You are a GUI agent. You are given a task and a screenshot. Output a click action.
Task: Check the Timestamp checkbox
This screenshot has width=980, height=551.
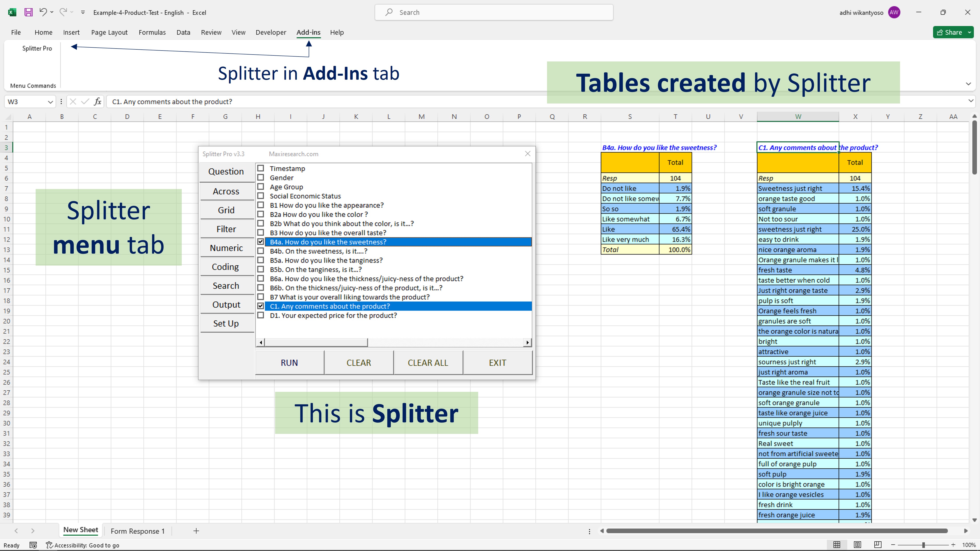coord(261,168)
